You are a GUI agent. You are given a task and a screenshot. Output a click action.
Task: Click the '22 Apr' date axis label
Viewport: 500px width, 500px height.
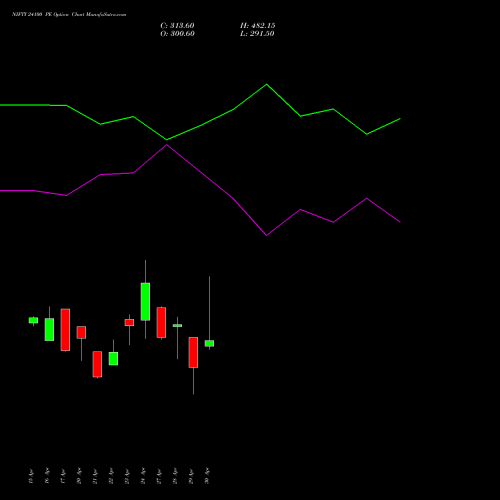(111, 476)
